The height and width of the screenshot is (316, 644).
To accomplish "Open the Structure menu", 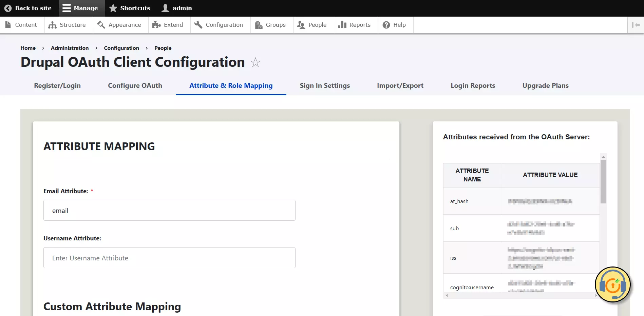I will coord(67,25).
